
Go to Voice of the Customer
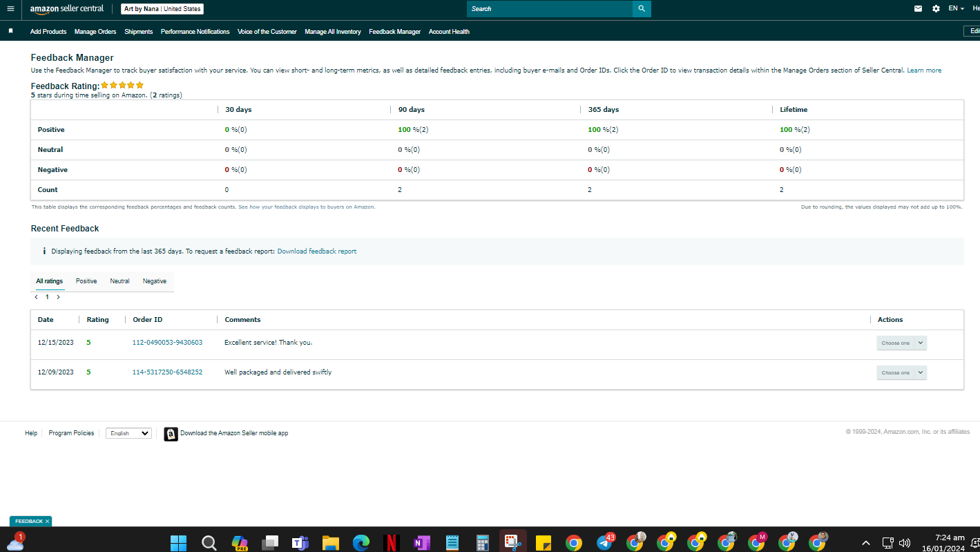pos(267,32)
